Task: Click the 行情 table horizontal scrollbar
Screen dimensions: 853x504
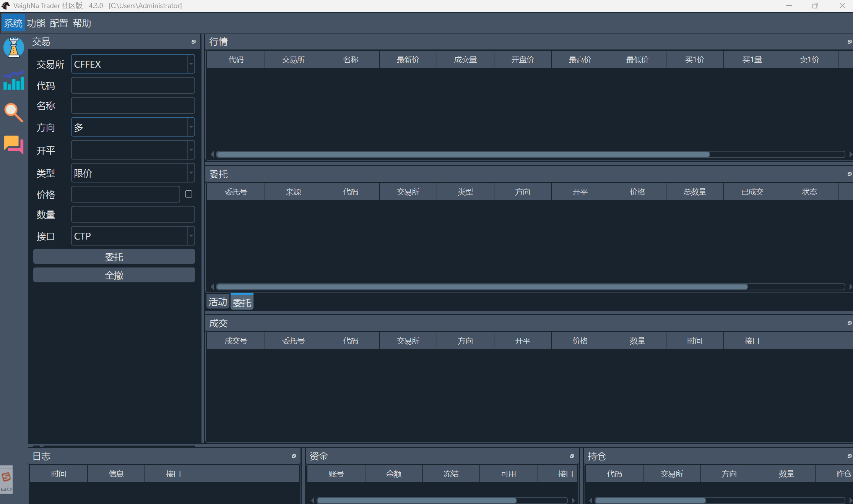Action: tap(463, 154)
